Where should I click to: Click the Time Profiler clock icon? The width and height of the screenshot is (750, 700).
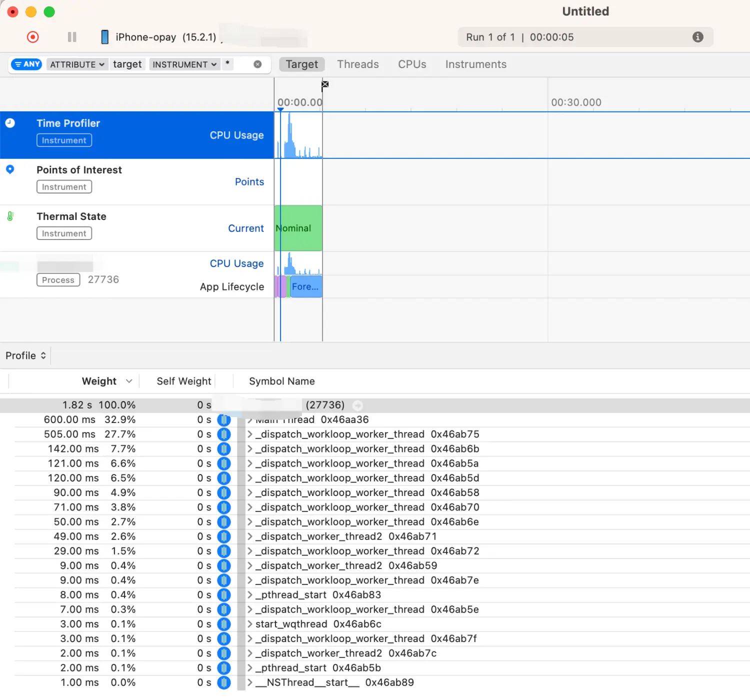click(10, 123)
